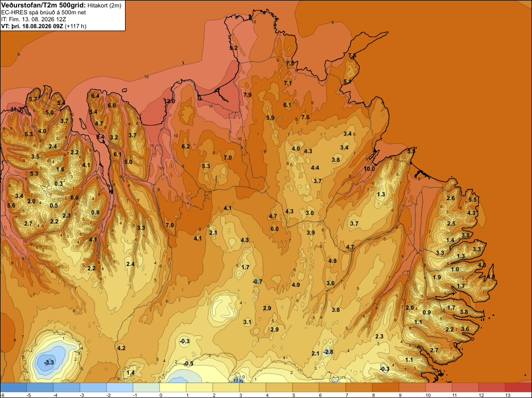Pick the legend swatch between 11 and 12
Image resolution: width=532 pixels, height=398 pixels.
[x=465, y=387]
